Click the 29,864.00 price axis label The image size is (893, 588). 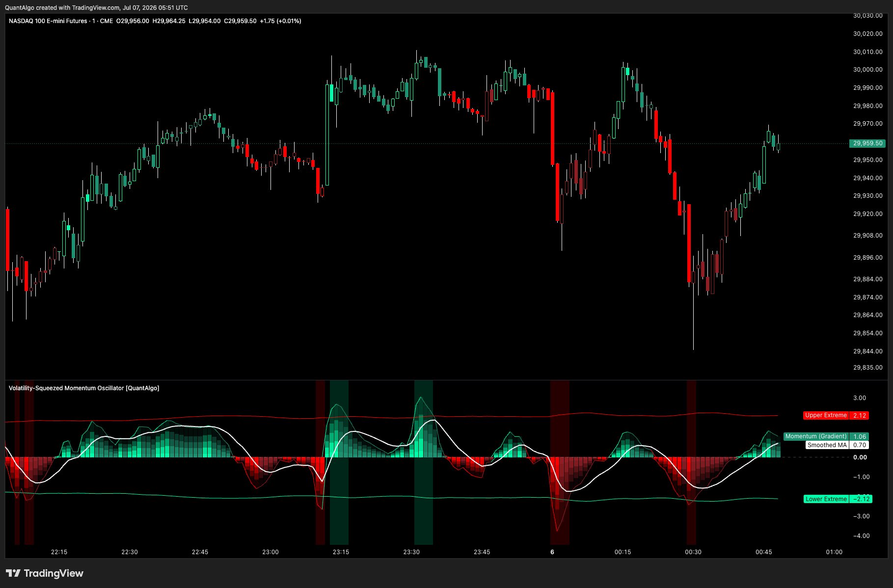[x=867, y=315]
